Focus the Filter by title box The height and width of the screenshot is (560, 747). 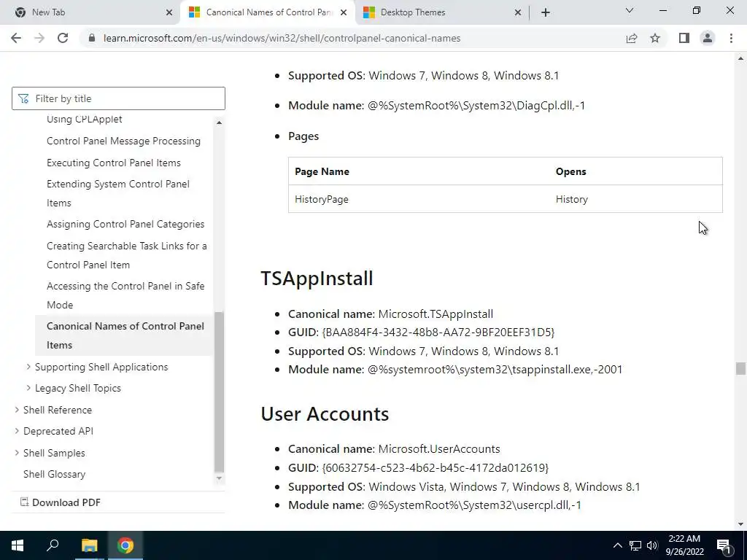(x=118, y=98)
